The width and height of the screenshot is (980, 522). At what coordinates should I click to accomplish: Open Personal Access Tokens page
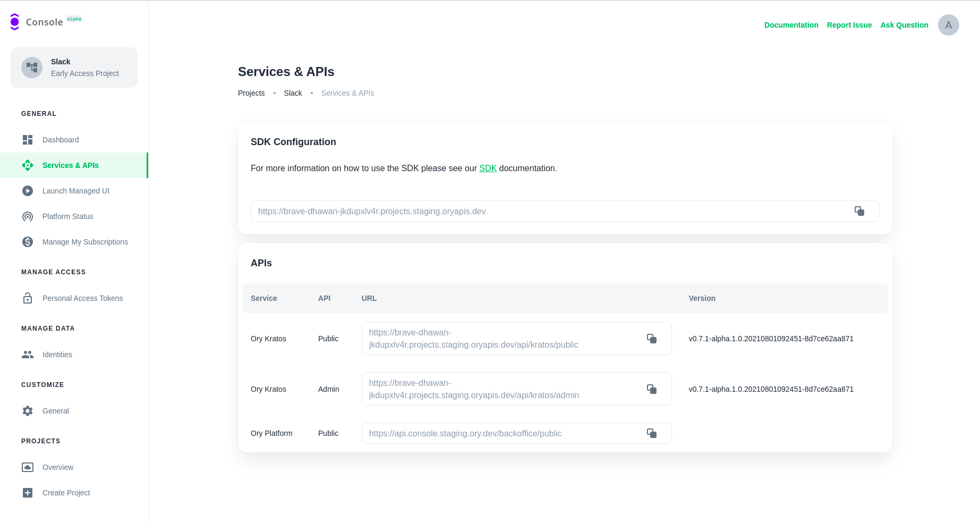pyautogui.click(x=82, y=298)
